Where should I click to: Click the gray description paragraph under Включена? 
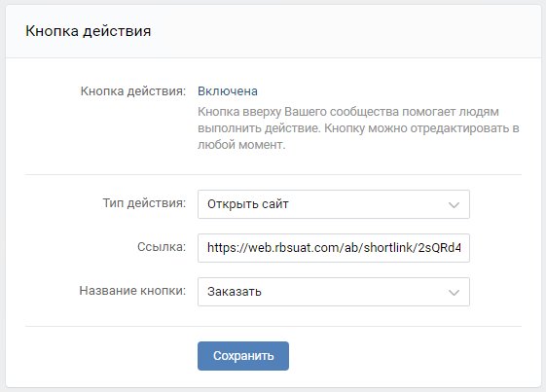(359, 128)
